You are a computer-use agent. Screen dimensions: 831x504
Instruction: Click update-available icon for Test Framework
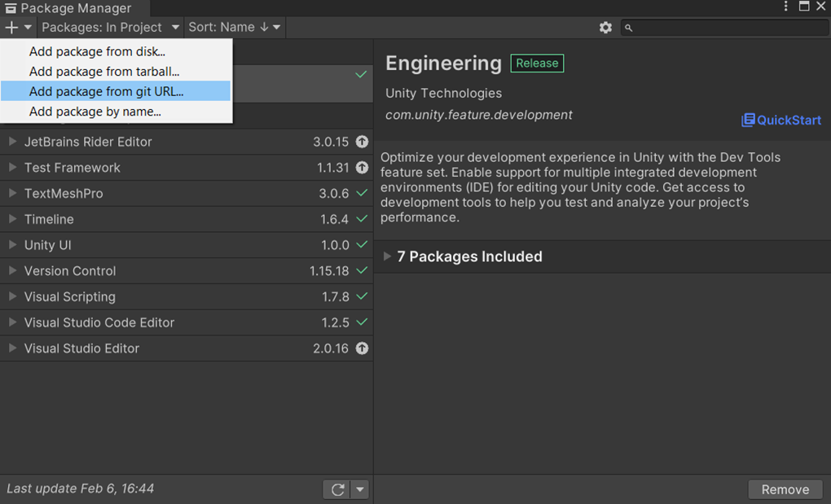tap(362, 167)
